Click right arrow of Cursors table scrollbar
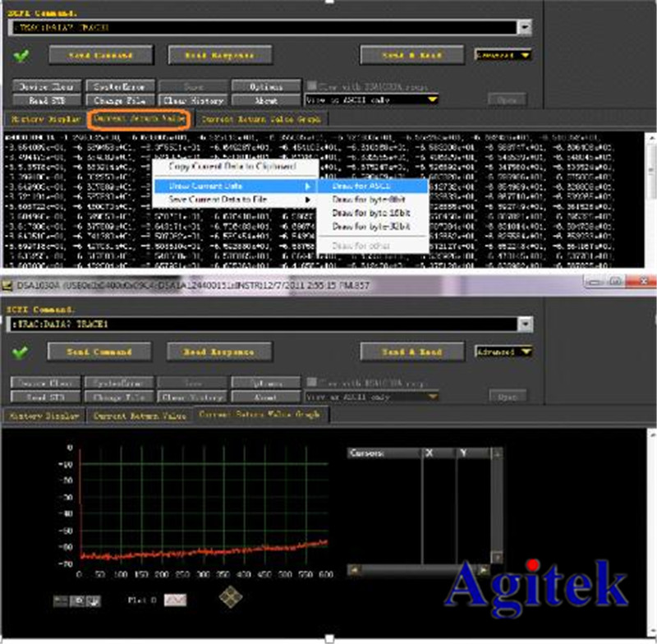 click(483, 570)
